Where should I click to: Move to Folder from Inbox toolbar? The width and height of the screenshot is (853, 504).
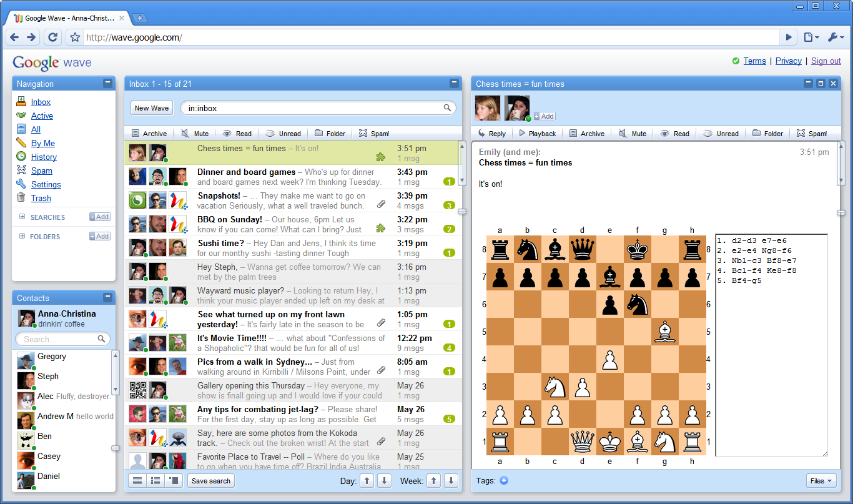pyautogui.click(x=330, y=134)
